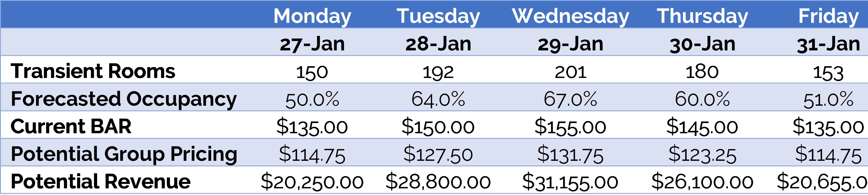Select the Thursday column header
This screenshot has width=868, height=195.
[x=702, y=16]
